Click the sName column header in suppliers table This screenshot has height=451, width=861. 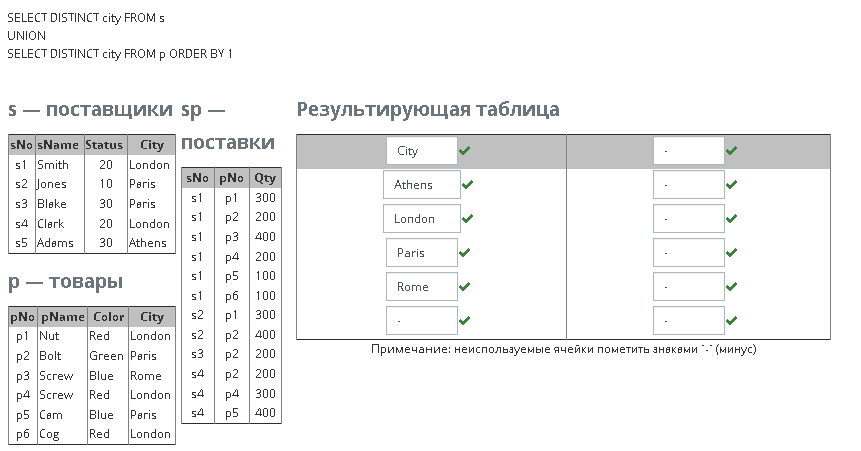[x=59, y=145]
